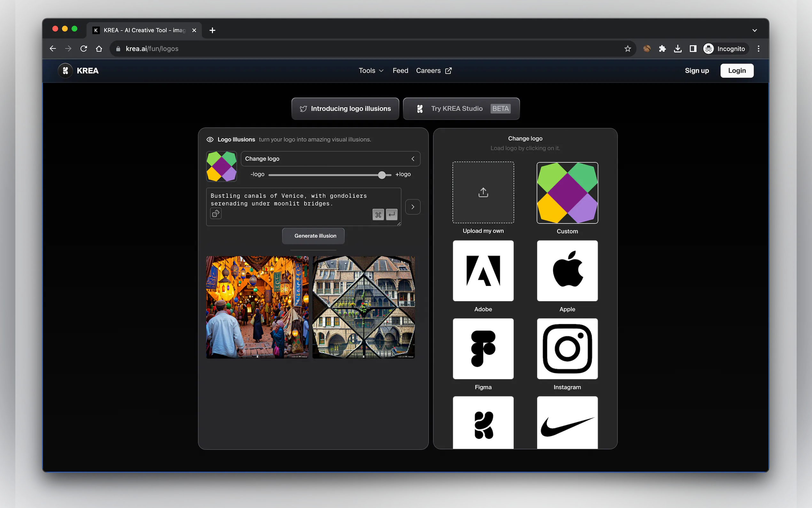Select the Apple logo

(567, 270)
